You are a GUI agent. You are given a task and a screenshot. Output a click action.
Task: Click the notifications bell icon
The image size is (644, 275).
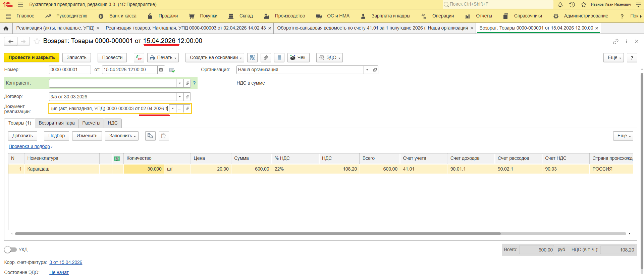tap(560, 5)
